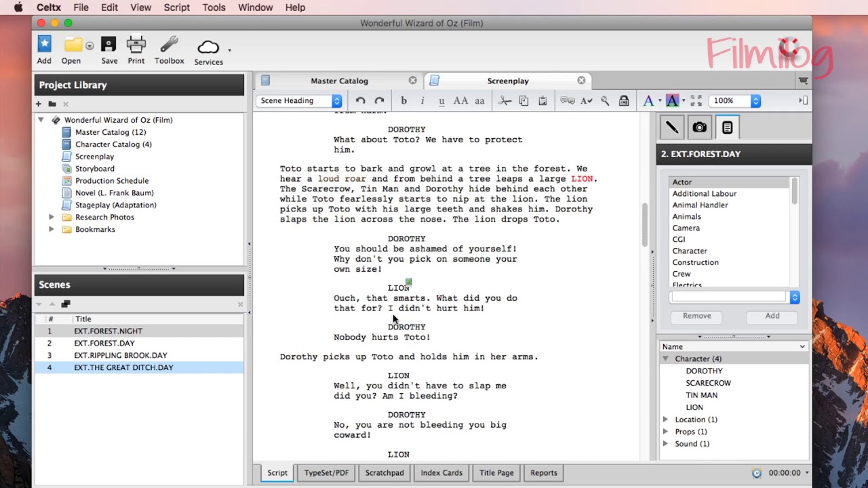Open the Services cloud icon
This screenshot has height=488, width=868.
click(x=208, y=47)
